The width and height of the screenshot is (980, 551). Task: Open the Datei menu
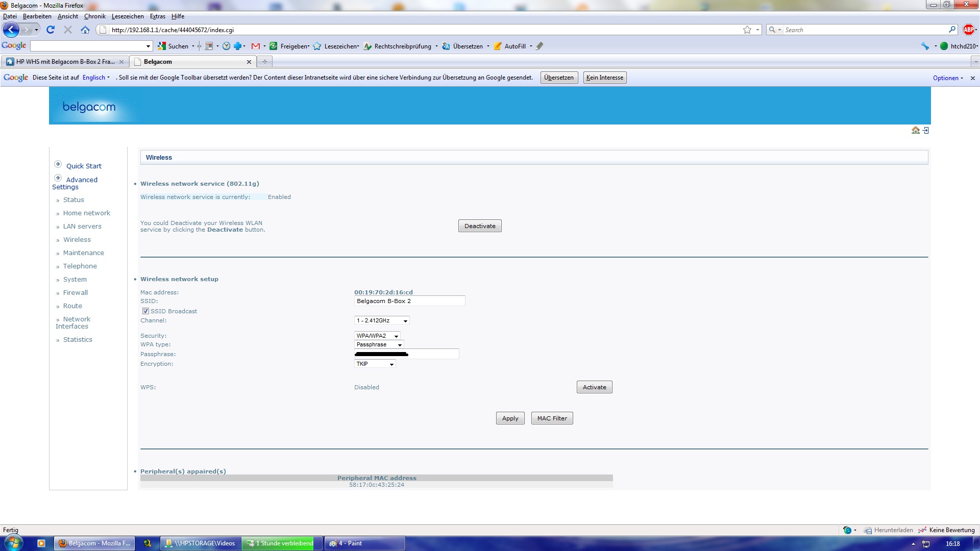(x=10, y=16)
